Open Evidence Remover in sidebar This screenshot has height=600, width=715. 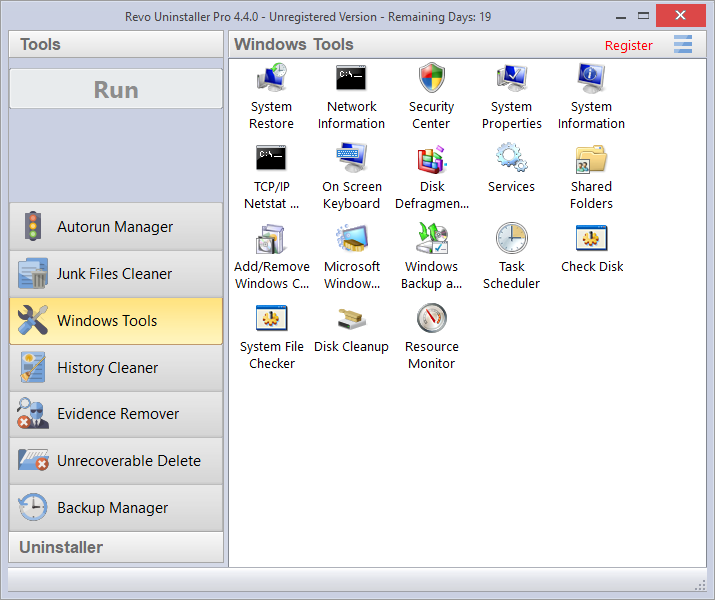[116, 414]
